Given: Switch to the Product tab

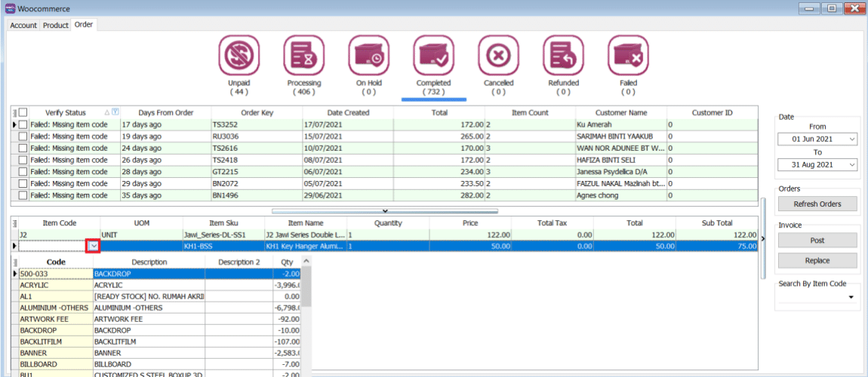Looking at the screenshot, I should pos(56,25).
